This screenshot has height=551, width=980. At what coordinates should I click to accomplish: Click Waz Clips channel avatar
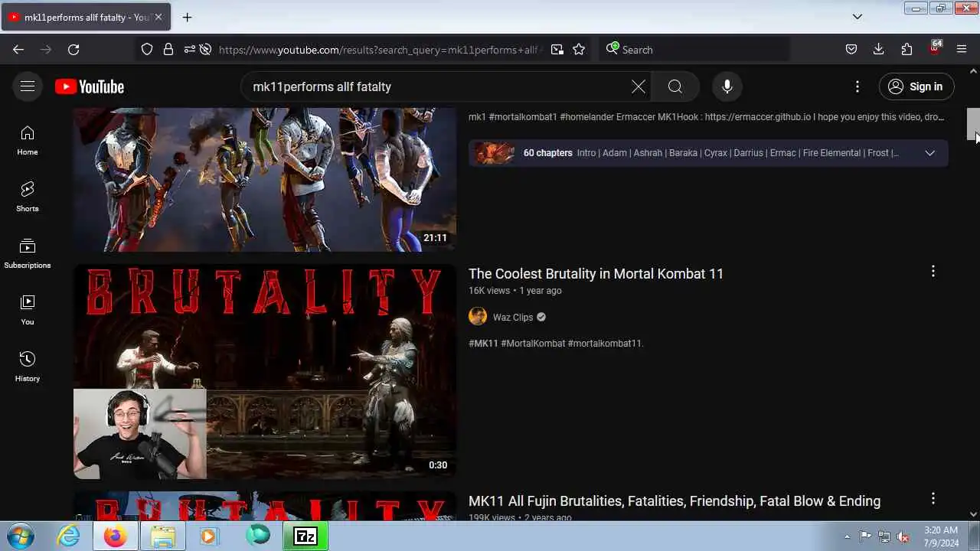tap(478, 317)
